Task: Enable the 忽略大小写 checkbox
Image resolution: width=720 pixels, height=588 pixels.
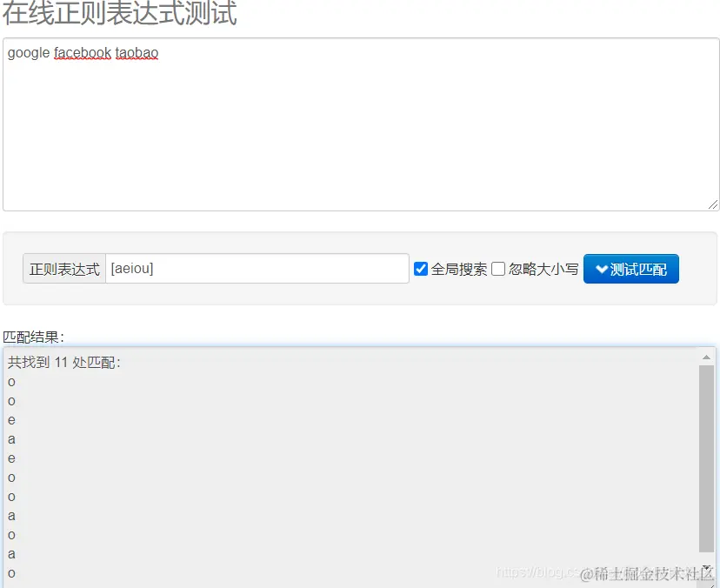Action: point(498,269)
